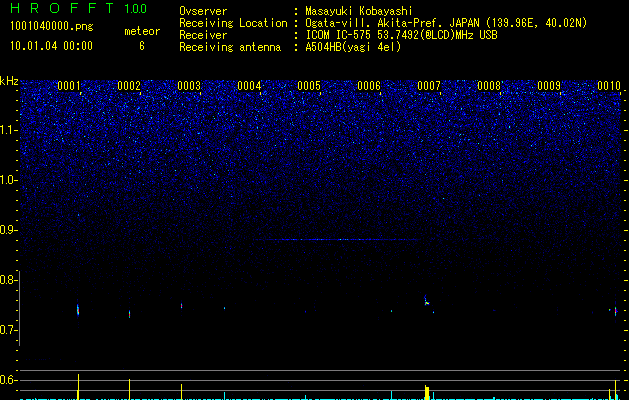Click the 0.8 kHz frequency axis label
Screen dimensions: 629x400
coord(8,280)
